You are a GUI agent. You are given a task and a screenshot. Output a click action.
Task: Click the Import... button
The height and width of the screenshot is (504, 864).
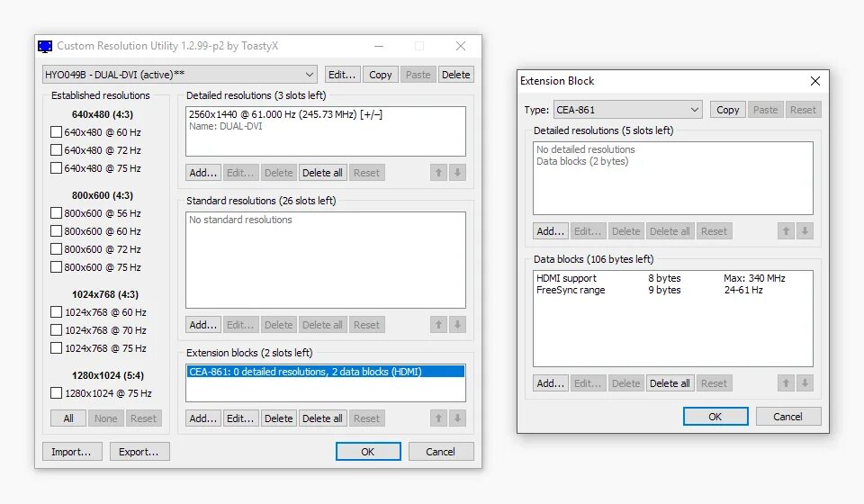[72, 452]
